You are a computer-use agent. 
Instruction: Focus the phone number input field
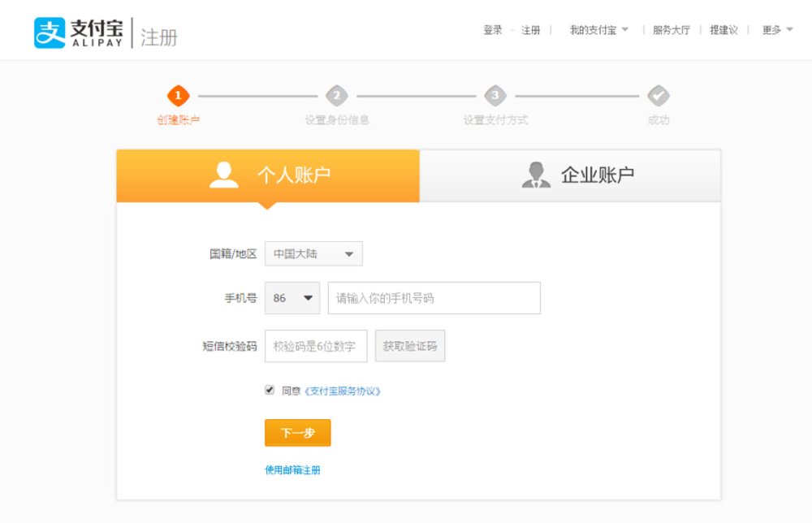click(x=434, y=298)
